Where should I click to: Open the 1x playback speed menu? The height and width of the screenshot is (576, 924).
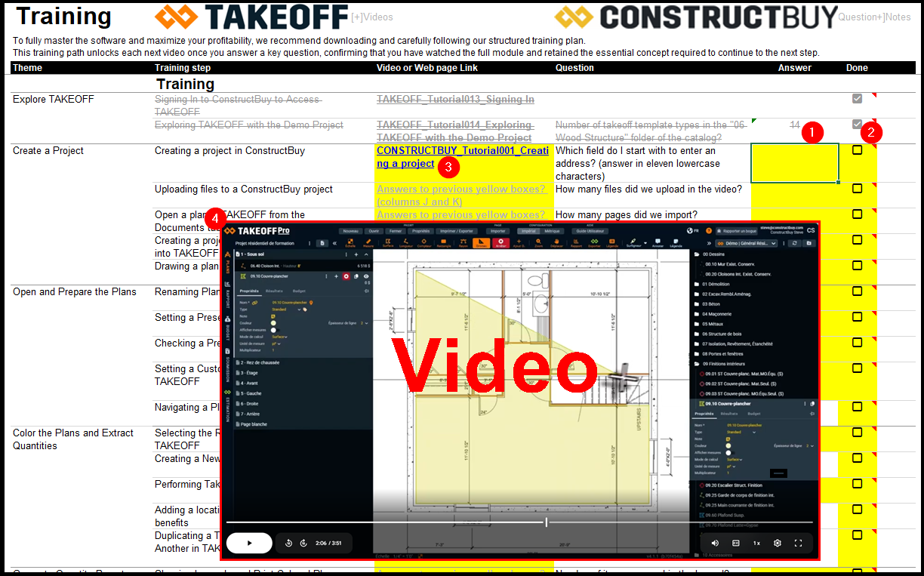pyautogui.click(x=756, y=543)
